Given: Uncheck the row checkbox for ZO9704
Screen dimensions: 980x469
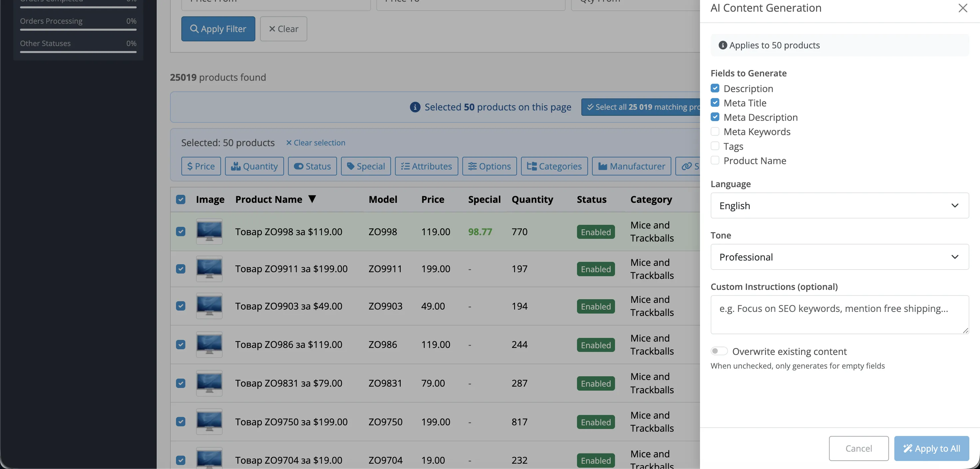Looking at the screenshot, I should point(181,460).
